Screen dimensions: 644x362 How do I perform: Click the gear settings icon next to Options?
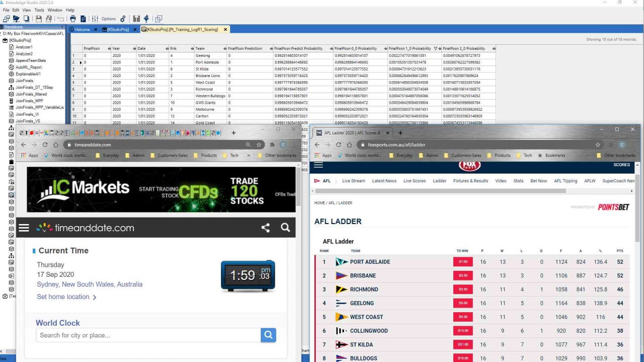(x=123, y=19)
